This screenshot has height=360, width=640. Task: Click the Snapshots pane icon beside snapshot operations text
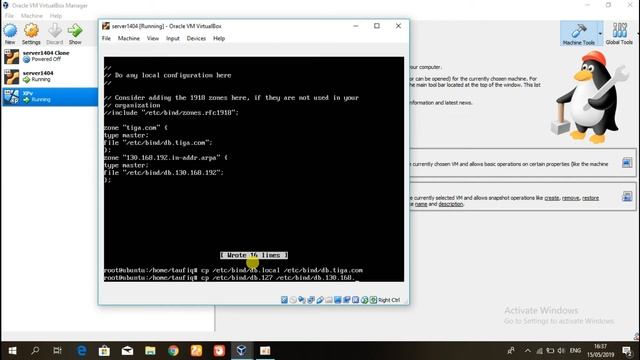627,197
